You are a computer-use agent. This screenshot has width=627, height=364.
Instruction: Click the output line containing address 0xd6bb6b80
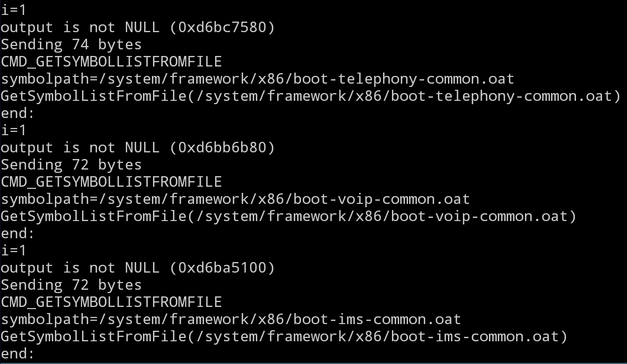click(x=137, y=147)
